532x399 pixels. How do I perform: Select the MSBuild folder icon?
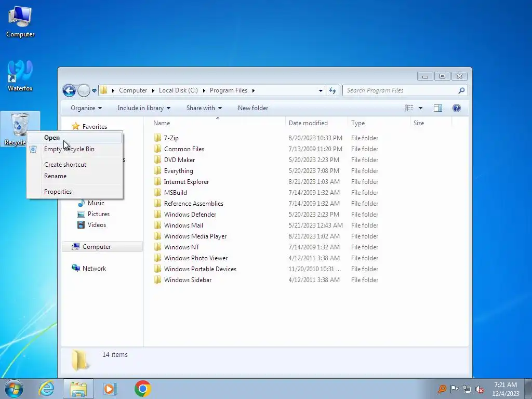click(157, 192)
